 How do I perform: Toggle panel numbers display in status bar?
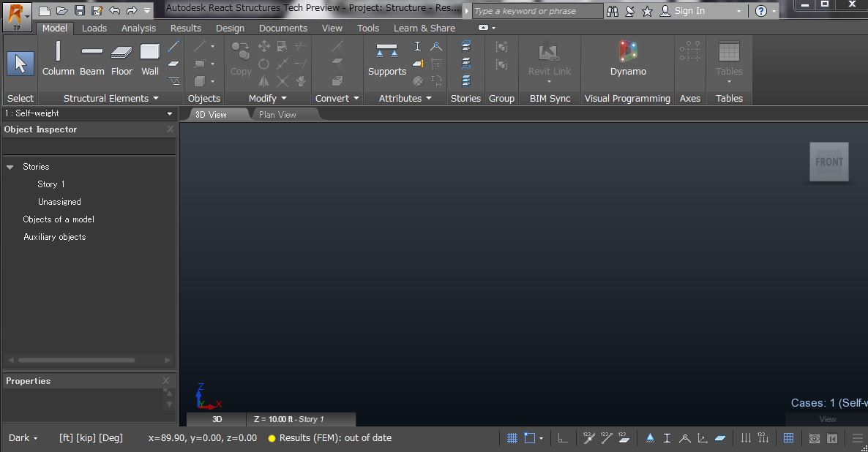tap(624, 438)
